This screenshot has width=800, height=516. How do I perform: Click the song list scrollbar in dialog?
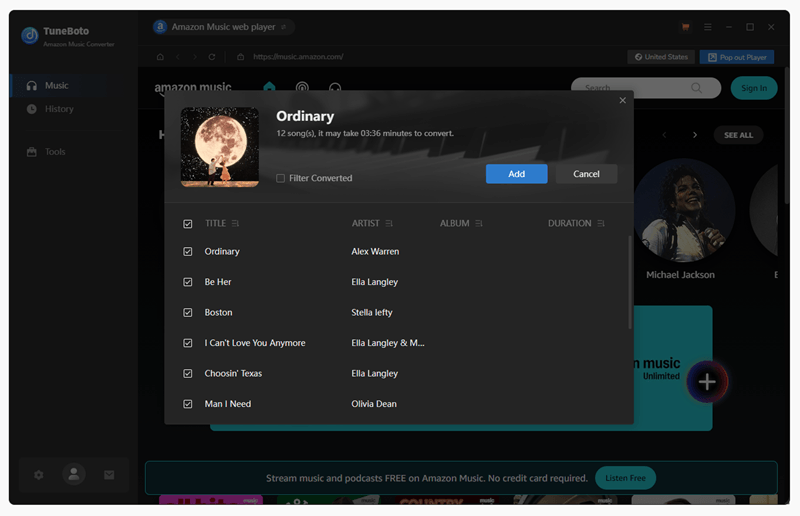[x=630, y=282]
